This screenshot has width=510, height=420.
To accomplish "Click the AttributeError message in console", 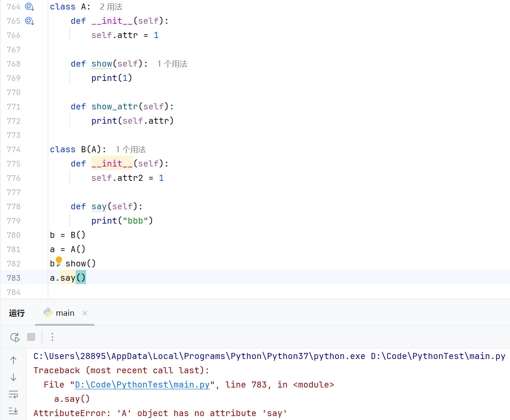I will click(x=160, y=413).
